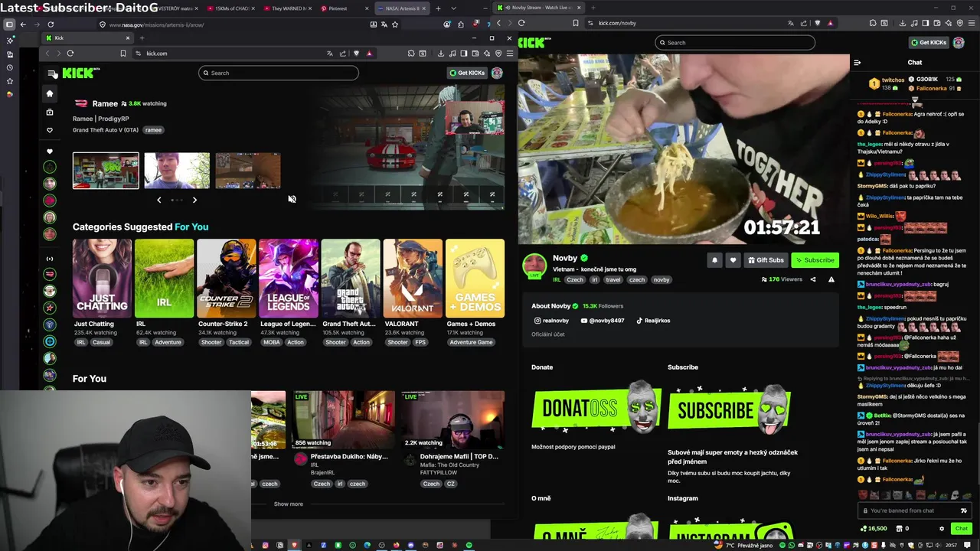Viewport: 980px width, 551px height.
Task: Open downloads icon in kick.com window toolbar
Action: (441, 54)
